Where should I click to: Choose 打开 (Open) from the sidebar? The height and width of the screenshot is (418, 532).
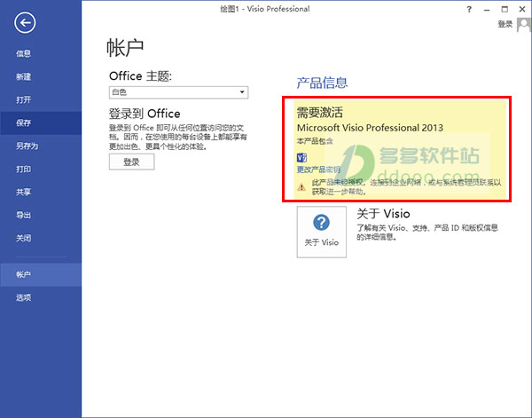pyautogui.click(x=23, y=99)
